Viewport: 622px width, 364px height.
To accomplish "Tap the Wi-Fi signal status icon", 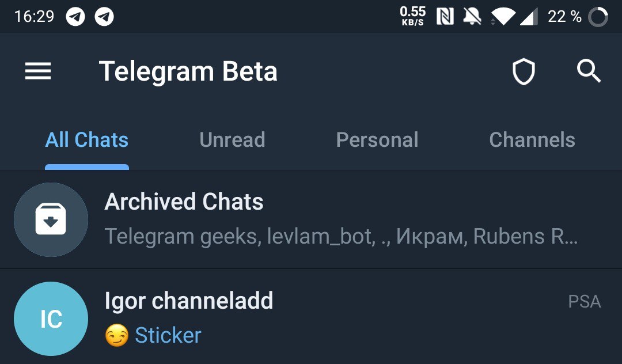I will pyautogui.click(x=503, y=17).
